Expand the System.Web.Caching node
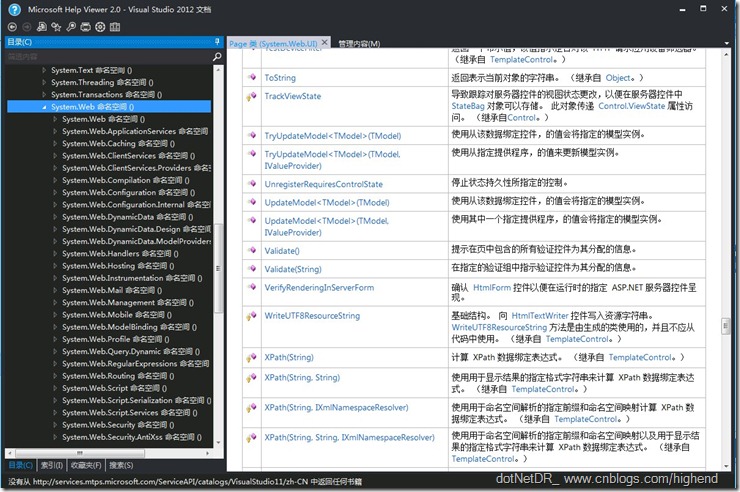This screenshot has height=492, width=740. (55, 143)
